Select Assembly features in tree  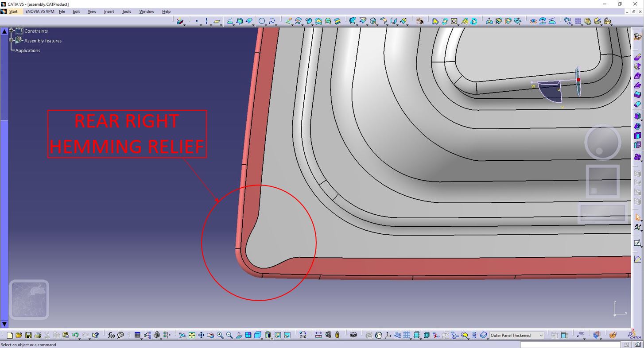tap(43, 41)
